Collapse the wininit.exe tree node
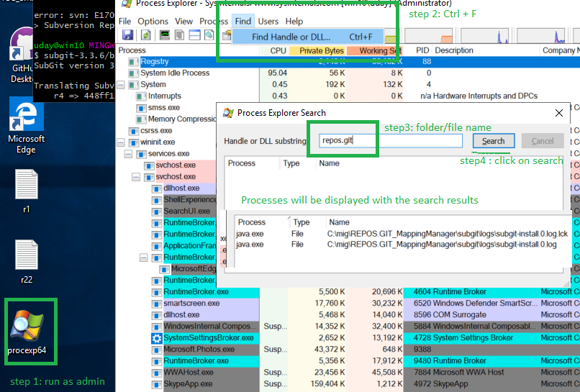Viewport: 580px width, 392px height. pos(121,142)
